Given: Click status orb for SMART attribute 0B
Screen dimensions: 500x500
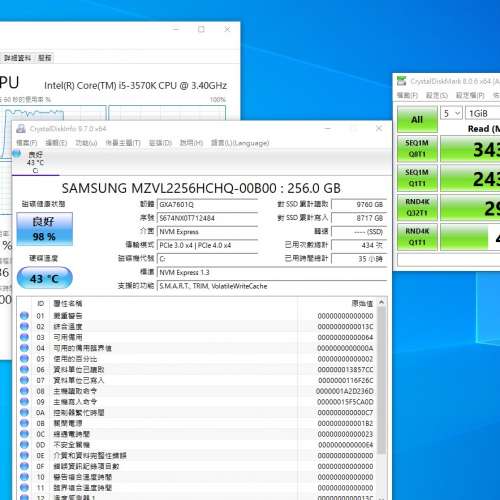Looking at the screenshot, I should pyautogui.click(x=24, y=423).
